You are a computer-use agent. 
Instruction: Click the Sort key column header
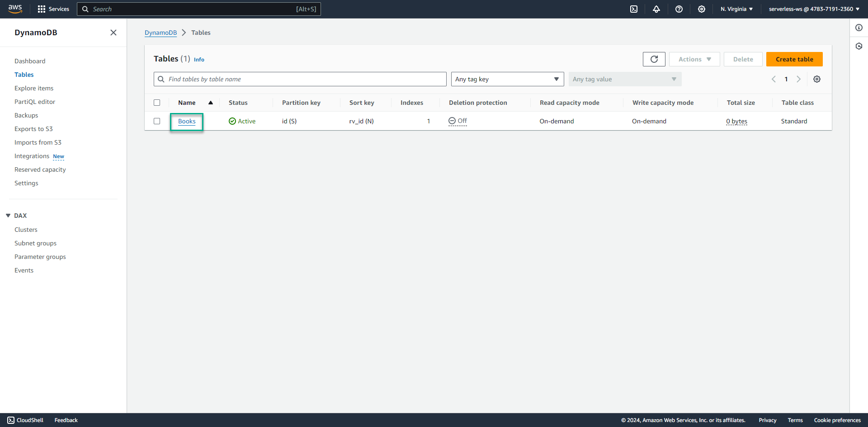[362, 103]
